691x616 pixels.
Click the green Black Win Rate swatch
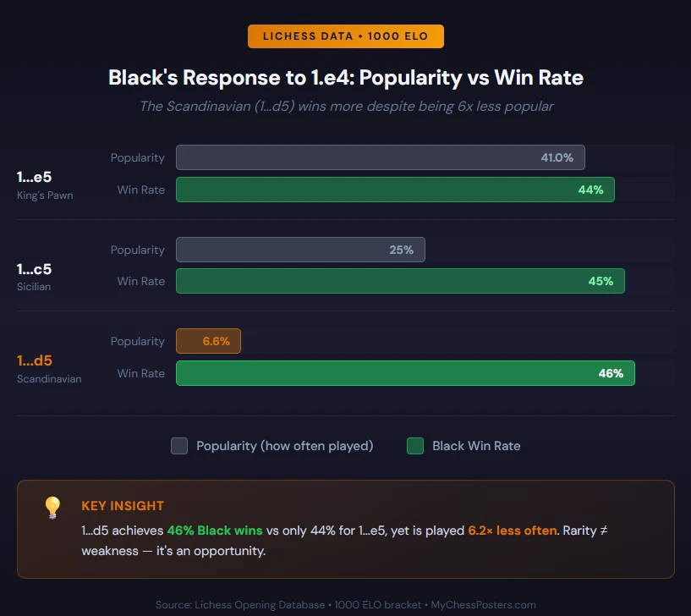415,446
